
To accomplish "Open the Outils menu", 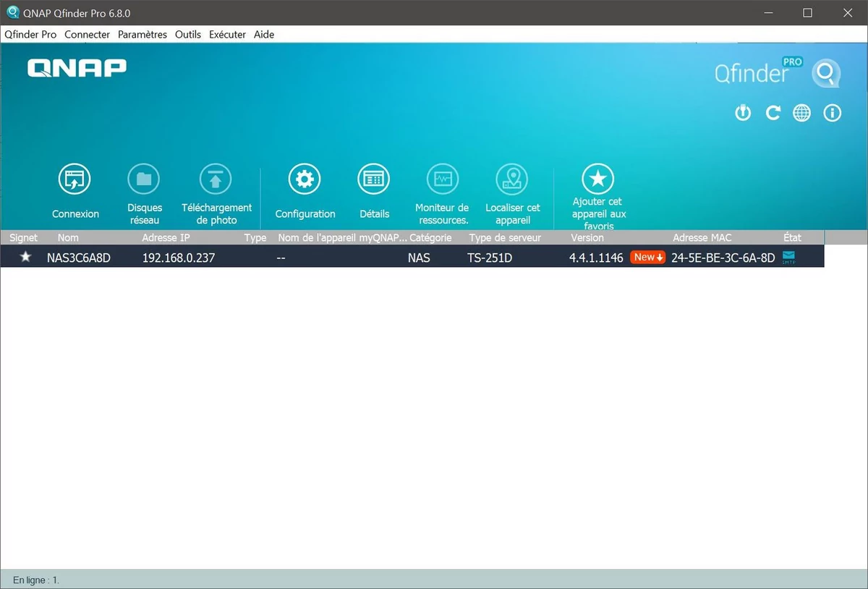I will [x=188, y=34].
